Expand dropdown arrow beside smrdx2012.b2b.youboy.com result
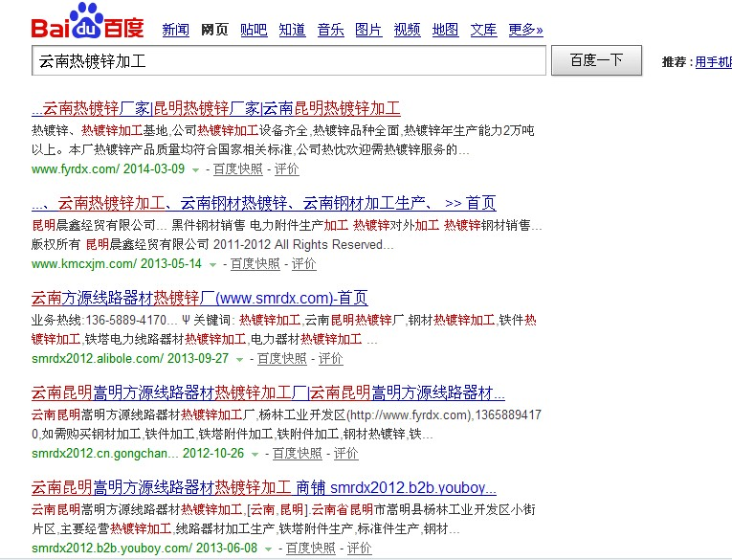 coord(268,549)
